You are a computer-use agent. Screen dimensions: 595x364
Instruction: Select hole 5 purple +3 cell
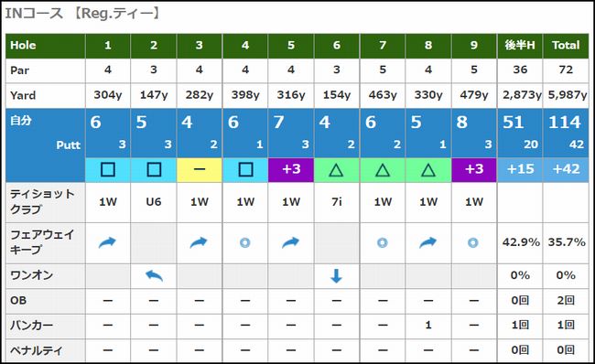[x=291, y=170]
